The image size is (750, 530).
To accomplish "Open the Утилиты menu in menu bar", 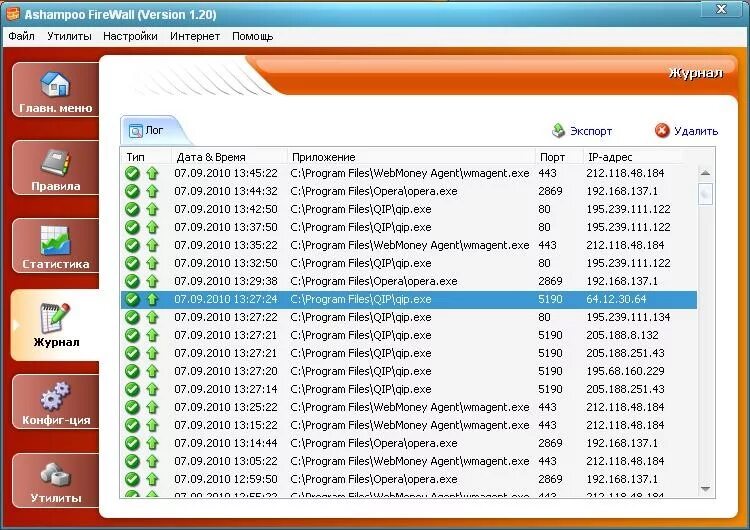I will tap(69, 36).
